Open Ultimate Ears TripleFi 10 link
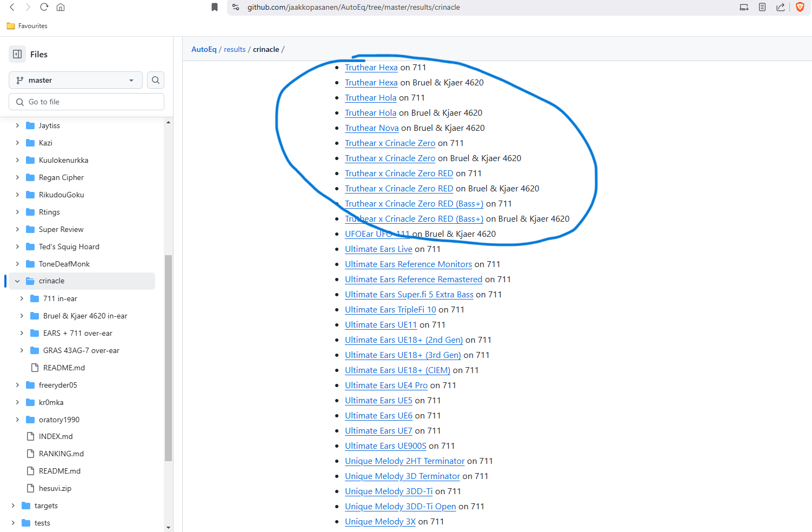This screenshot has height=532, width=812. click(x=390, y=309)
